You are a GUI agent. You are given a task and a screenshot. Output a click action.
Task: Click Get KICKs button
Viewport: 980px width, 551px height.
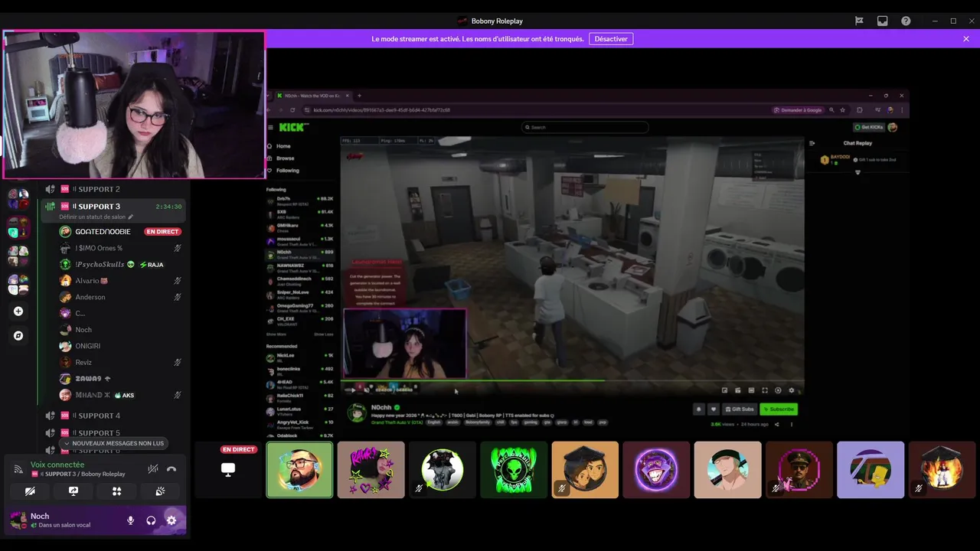(x=869, y=127)
